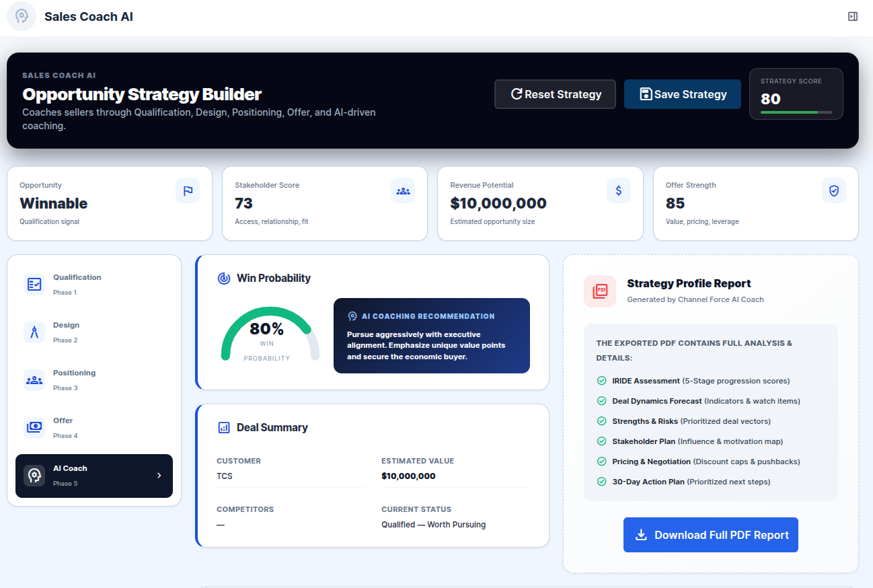The image size is (873, 588).
Task: Open the Positioning Phase 3 step
Action: [94, 380]
